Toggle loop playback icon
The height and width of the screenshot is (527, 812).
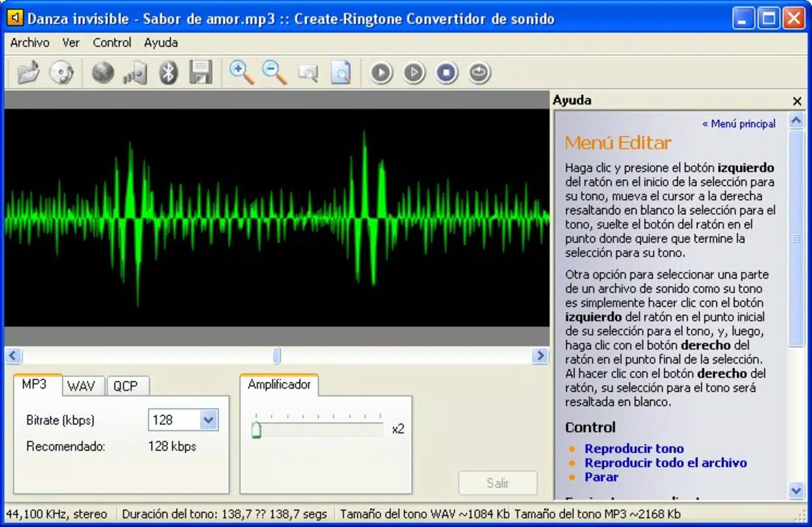coord(479,72)
